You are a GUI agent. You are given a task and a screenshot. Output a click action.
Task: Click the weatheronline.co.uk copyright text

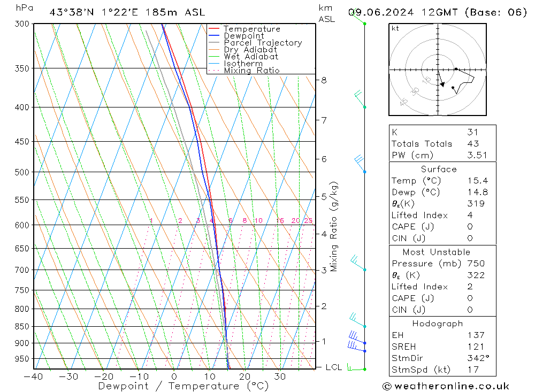coord(446,386)
